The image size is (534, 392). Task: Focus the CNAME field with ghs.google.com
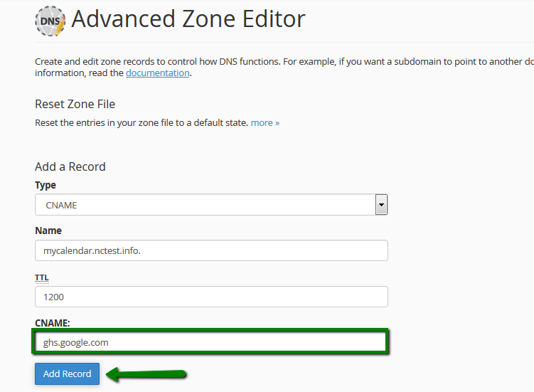211,342
